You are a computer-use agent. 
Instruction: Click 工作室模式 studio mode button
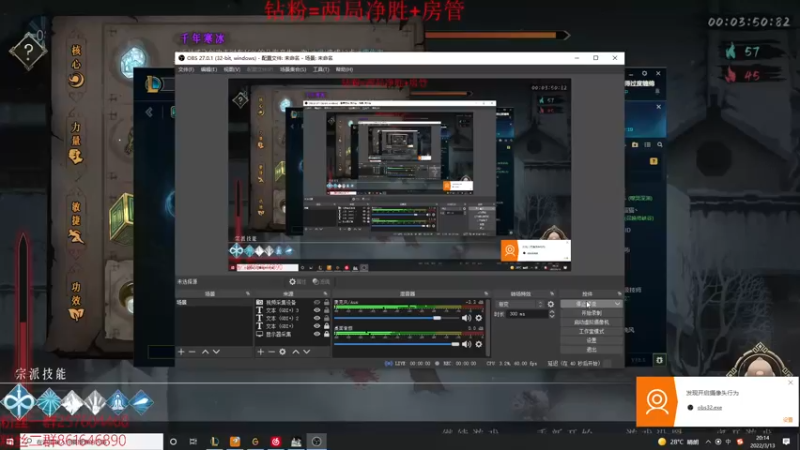pyautogui.click(x=591, y=332)
